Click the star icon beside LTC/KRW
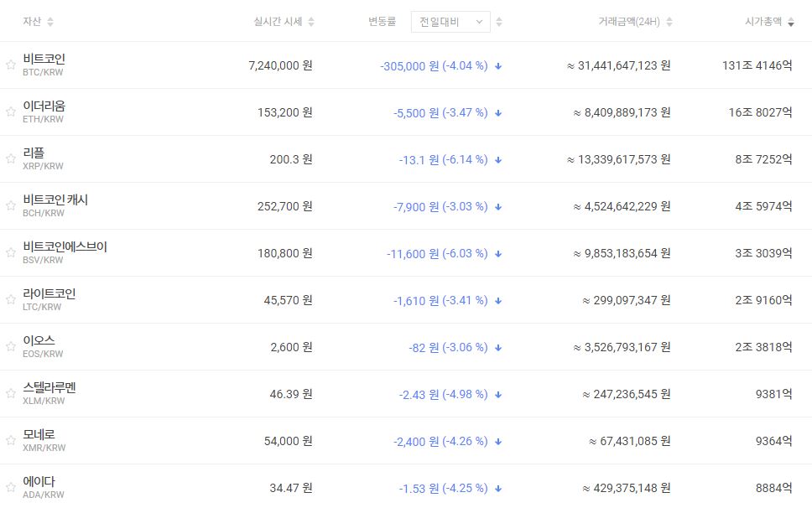812x508 pixels. click(x=11, y=299)
